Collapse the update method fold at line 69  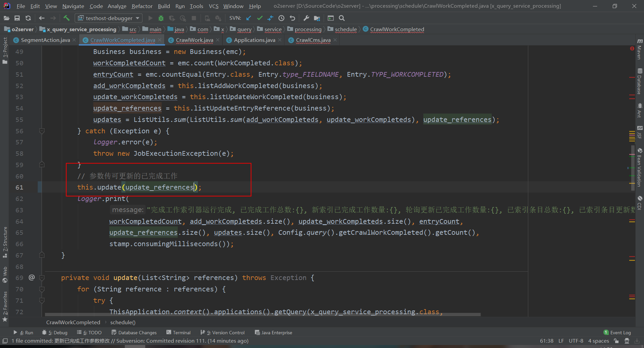pos(42,278)
